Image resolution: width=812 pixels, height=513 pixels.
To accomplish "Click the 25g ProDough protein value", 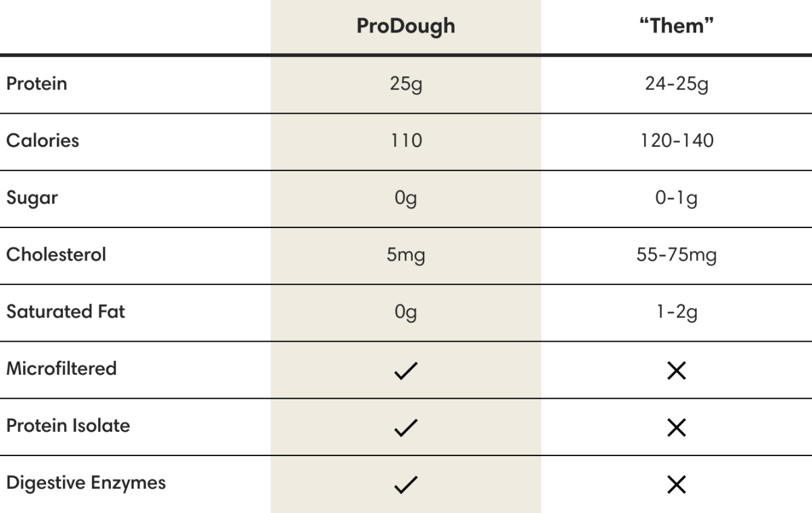I will click(x=406, y=85).
